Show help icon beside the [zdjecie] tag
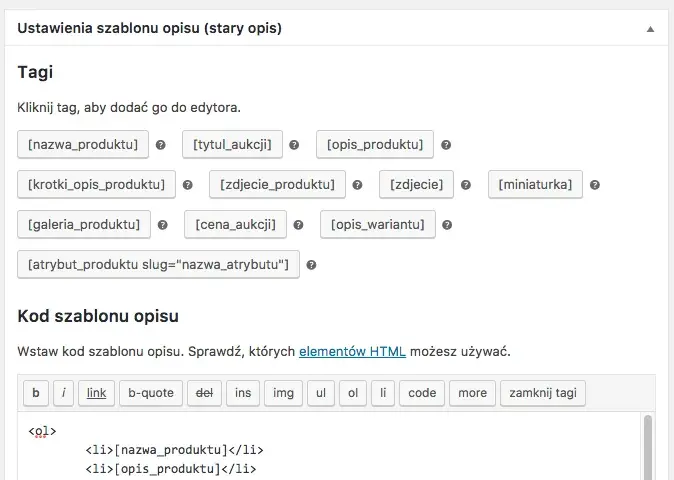 click(x=466, y=185)
